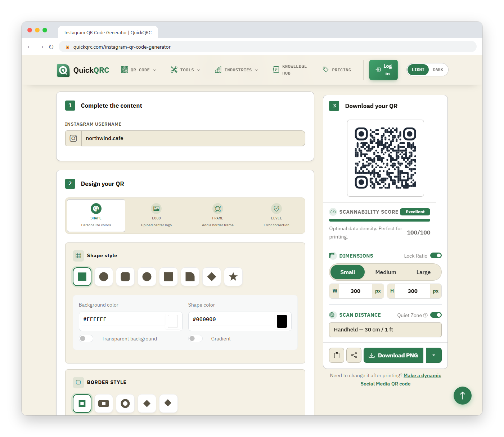The height and width of the screenshot is (437, 504).
Task: Open the download format dropdown arrow
Action: pos(434,355)
